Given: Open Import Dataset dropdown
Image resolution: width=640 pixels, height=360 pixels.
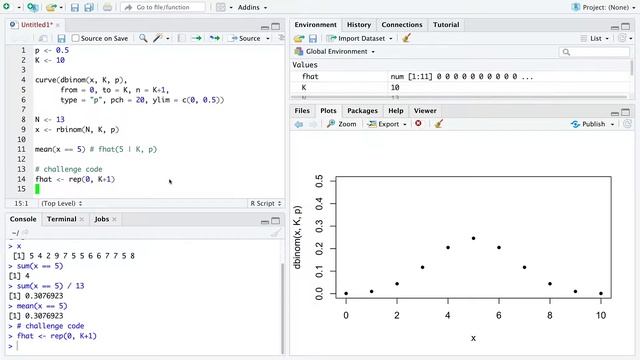Looking at the screenshot, I should click(x=360, y=38).
